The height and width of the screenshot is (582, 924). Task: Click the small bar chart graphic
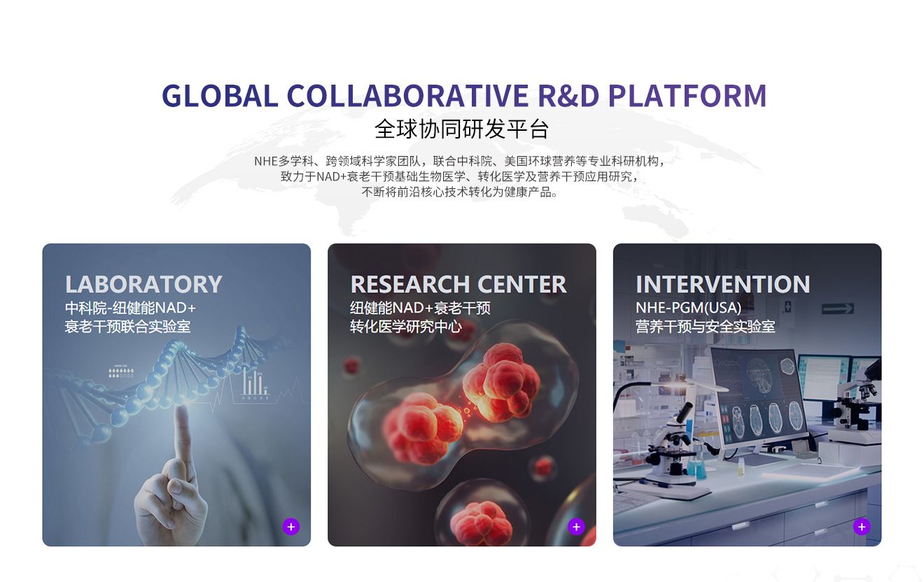tap(253, 383)
